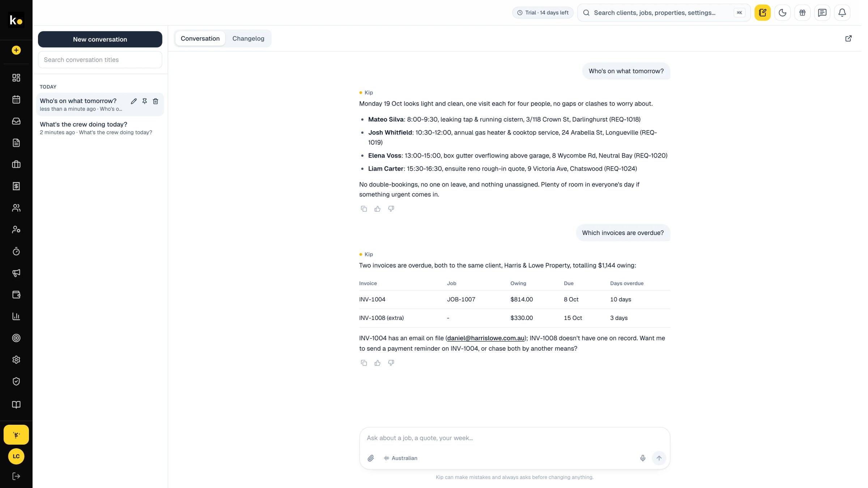Open the stopwatch timer icon in sidebar

[16, 251]
